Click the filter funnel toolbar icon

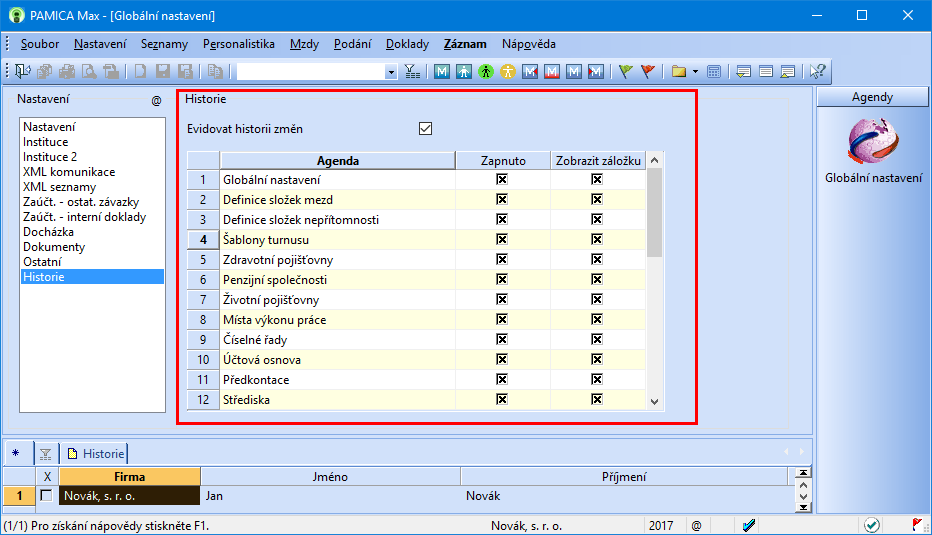[x=412, y=71]
